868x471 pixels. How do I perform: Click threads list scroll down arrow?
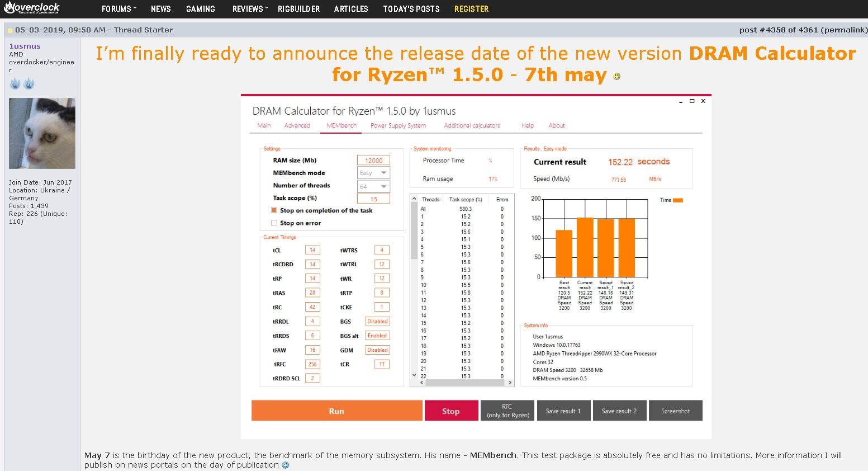click(x=414, y=375)
